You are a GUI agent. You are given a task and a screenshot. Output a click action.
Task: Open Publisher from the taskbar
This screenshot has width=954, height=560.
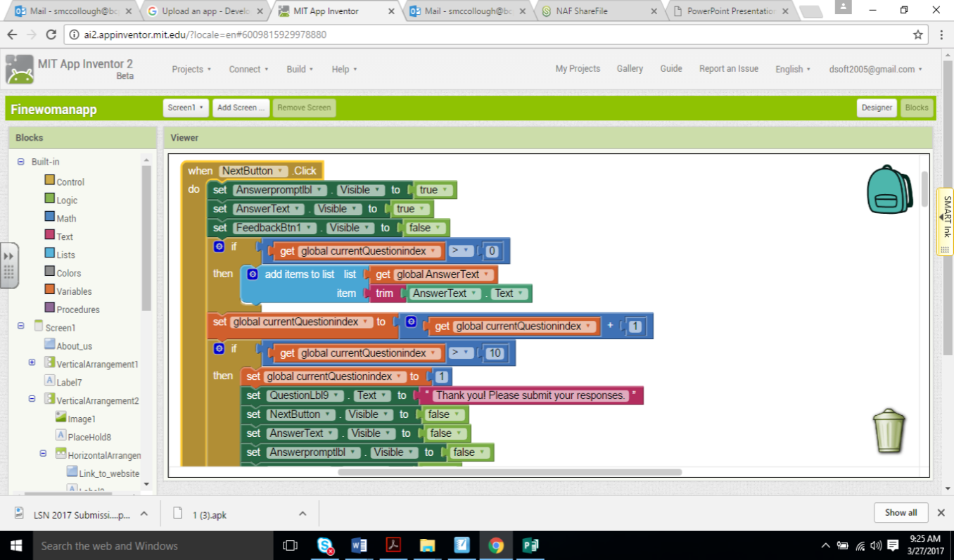click(530, 545)
